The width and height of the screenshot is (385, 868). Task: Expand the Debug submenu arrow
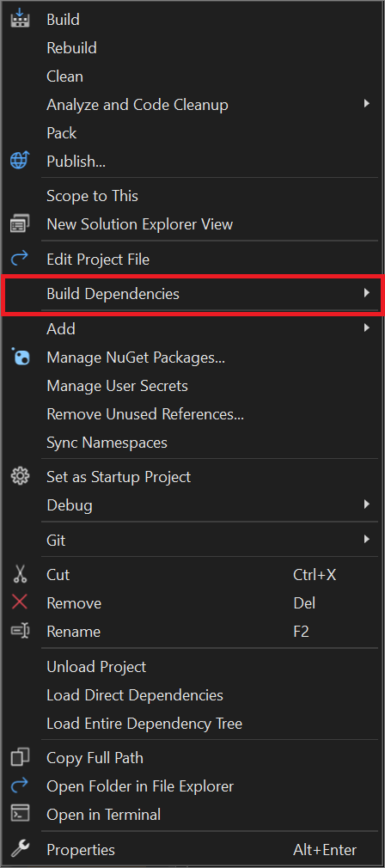point(366,504)
